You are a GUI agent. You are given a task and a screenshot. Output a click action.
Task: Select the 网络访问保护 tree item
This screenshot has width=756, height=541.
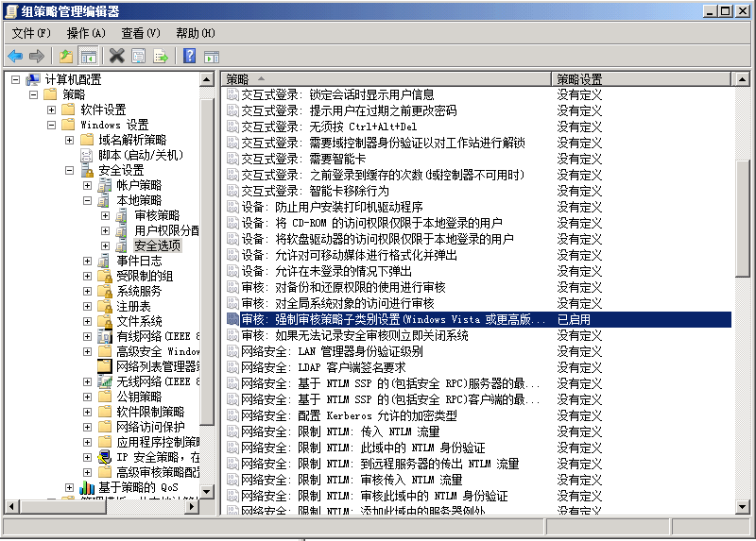150,427
